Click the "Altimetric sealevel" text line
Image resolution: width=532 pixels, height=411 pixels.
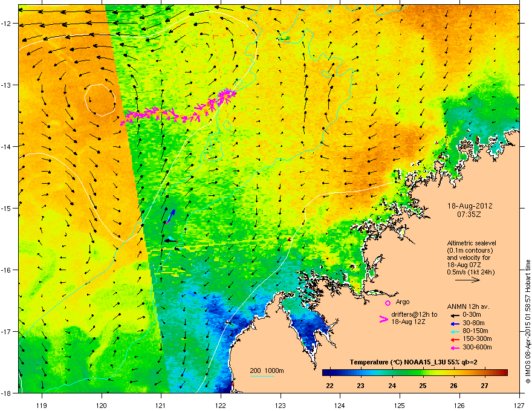coord(472,243)
